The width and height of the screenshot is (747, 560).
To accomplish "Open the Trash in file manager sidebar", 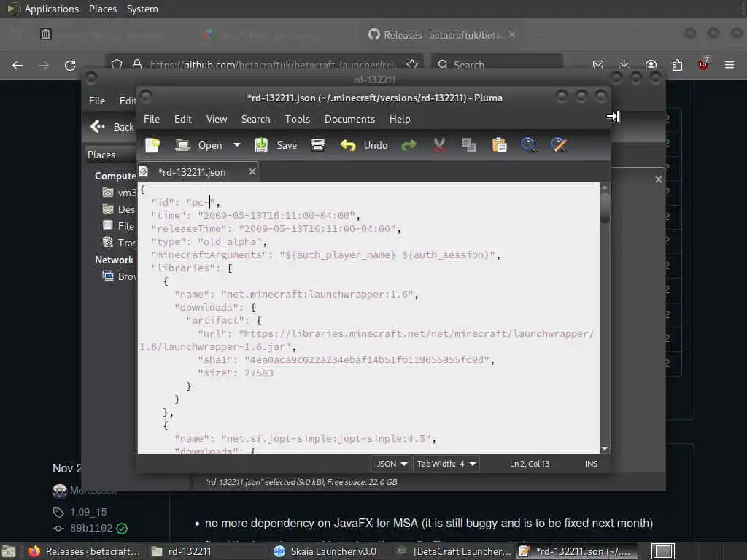I will (120, 243).
